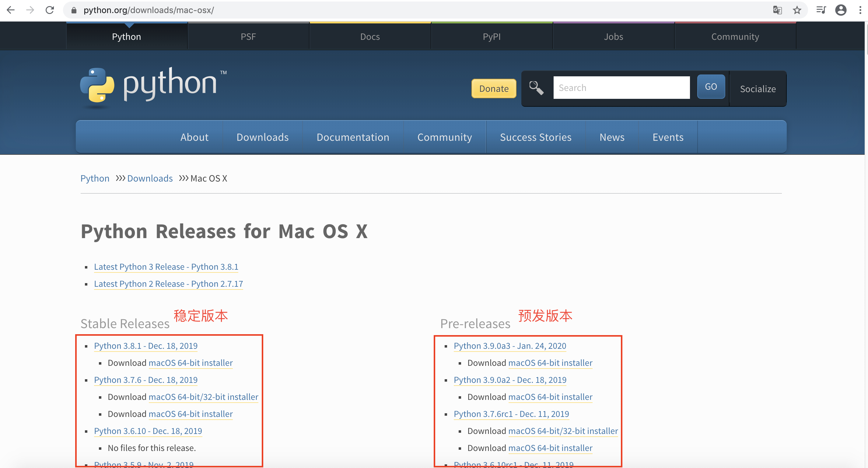The width and height of the screenshot is (868, 468).
Task: Click 'Python Releases for Mac OS X' title
Action: (224, 232)
